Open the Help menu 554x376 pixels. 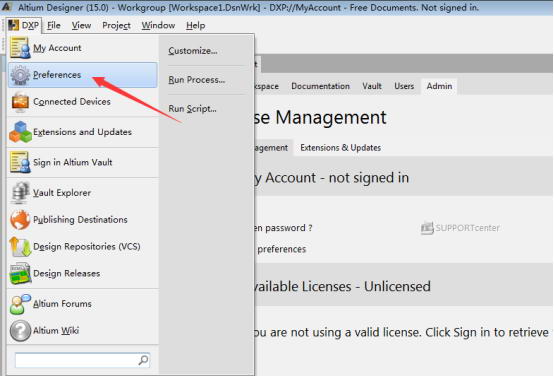(x=195, y=25)
